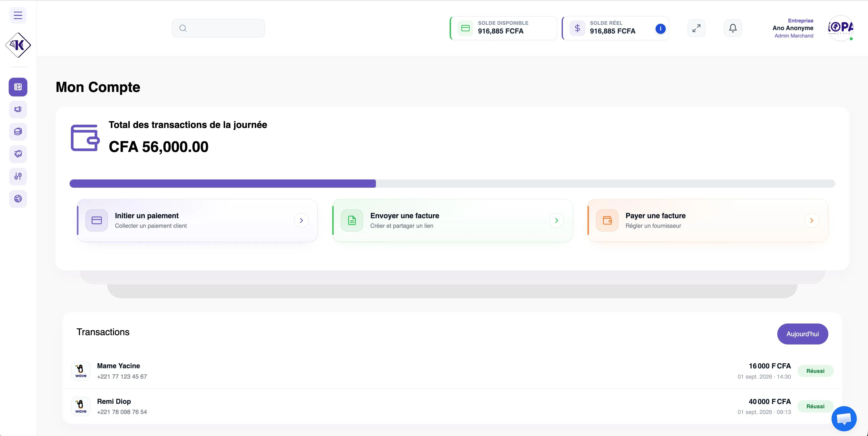Click the daily transactions progress bar
The image size is (868, 436).
coord(452,183)
